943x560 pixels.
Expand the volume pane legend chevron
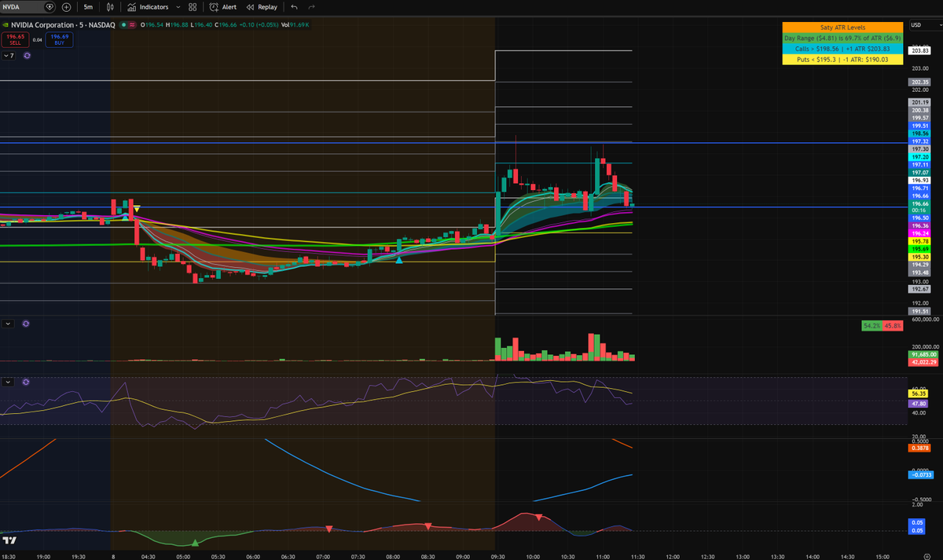pos(9,323)
